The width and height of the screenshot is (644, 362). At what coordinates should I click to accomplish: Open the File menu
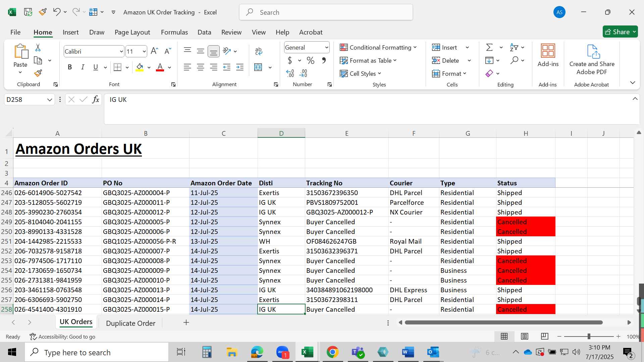pyautogui.click(x=15, y=32)
